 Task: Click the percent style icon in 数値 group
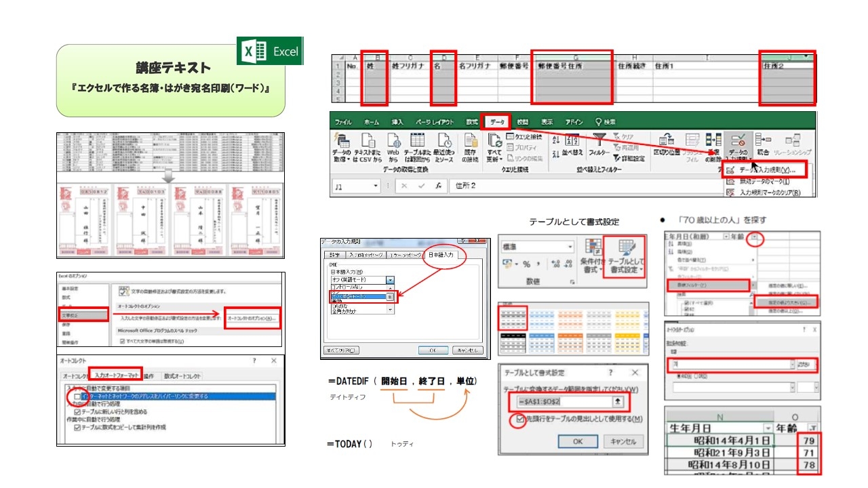(x=526, y=265)
